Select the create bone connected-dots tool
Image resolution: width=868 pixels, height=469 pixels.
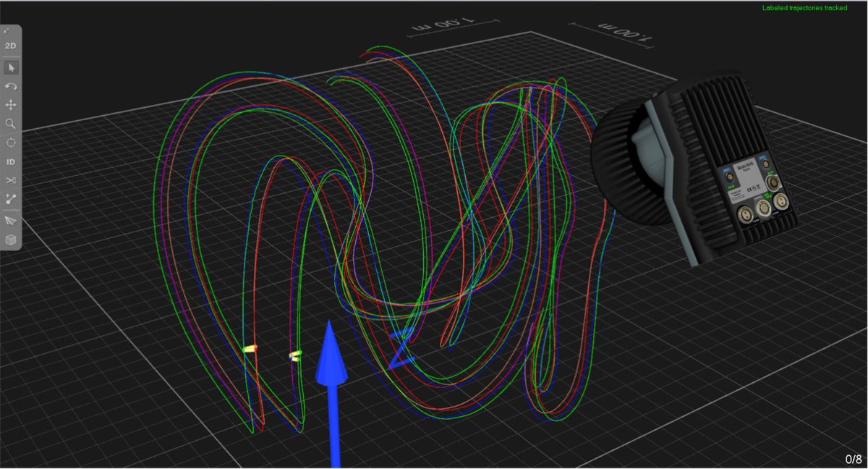pyautogui.click(x=11, y=198)
